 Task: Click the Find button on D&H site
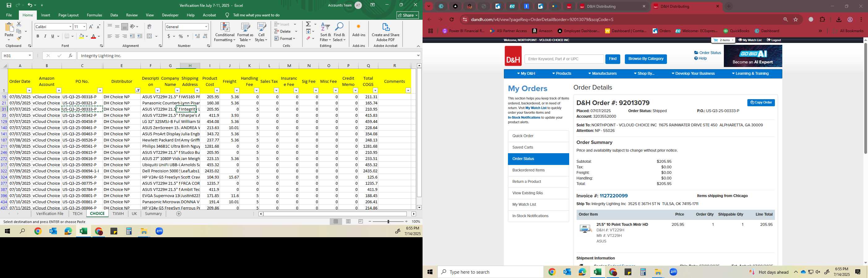tap(612, 59)
